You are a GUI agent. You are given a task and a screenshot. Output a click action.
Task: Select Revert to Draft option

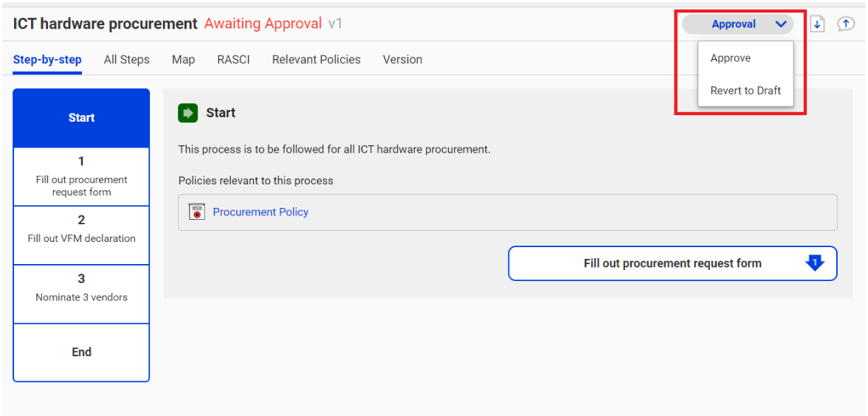[745, 90]
